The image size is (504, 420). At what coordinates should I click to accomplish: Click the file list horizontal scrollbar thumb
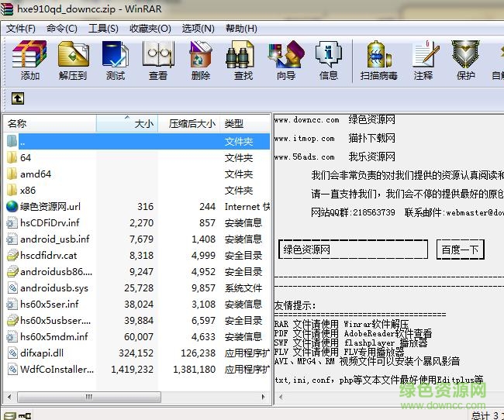tap(89, 397)
